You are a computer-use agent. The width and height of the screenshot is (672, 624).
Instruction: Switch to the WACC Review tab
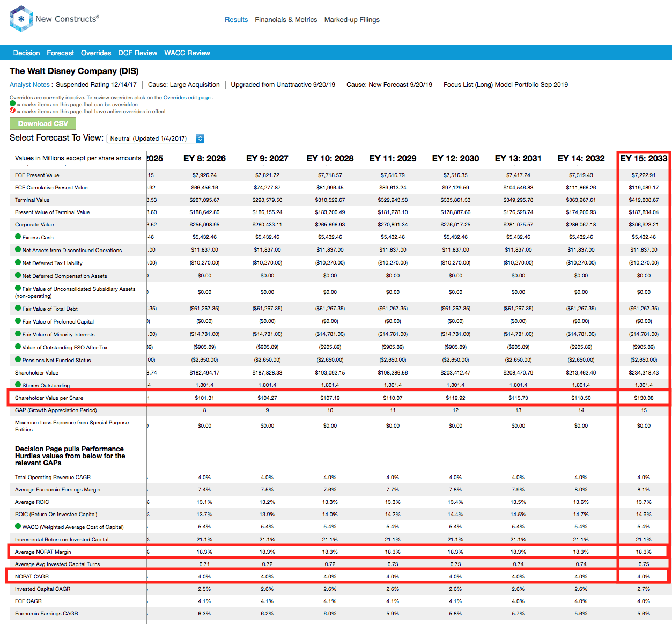[187, 53]
